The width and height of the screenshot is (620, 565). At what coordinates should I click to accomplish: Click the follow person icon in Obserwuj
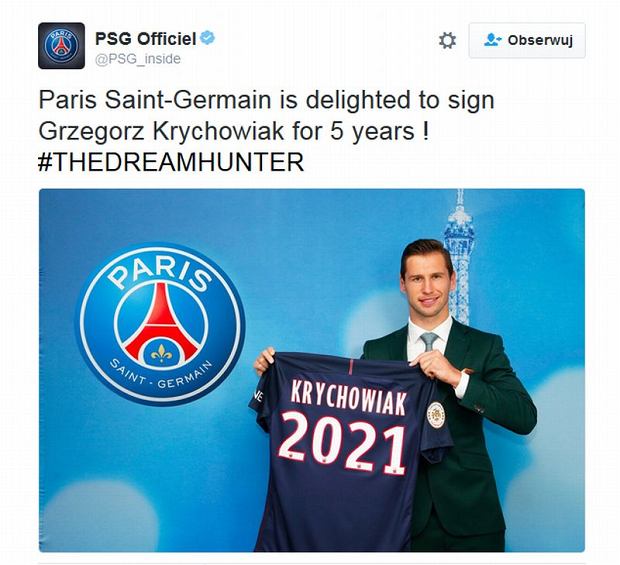492,40
